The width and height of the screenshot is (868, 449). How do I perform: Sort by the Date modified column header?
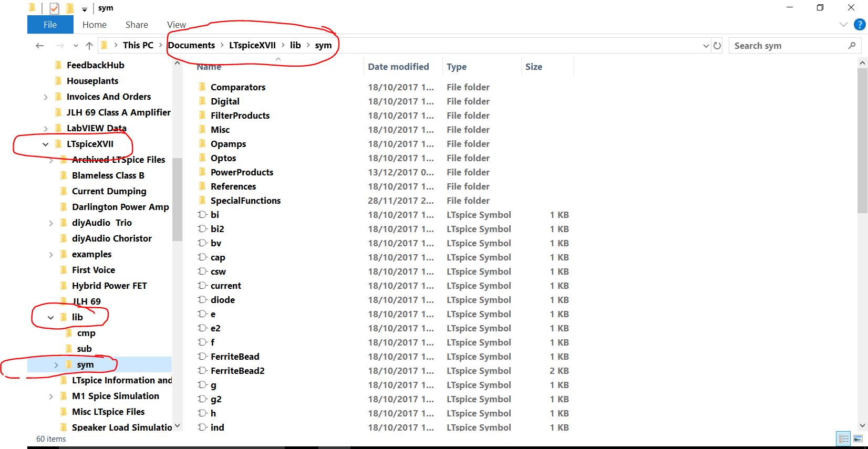(398, 67)
